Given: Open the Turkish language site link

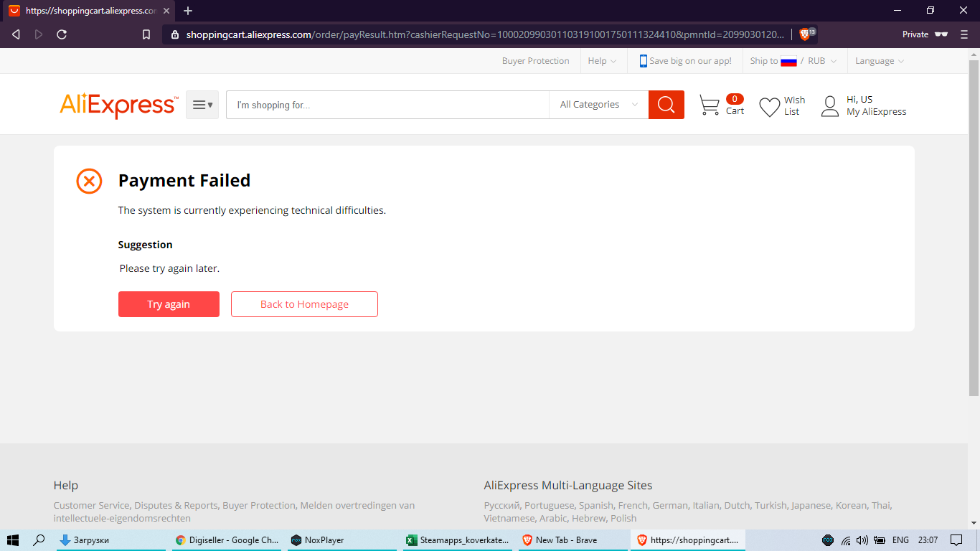Looking at the screenshot, I should point(771,505).
